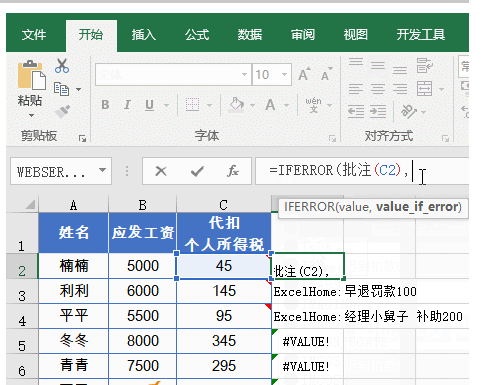
Task: Switch to the 开发工具 tab
Action: [x=421, y=35]
